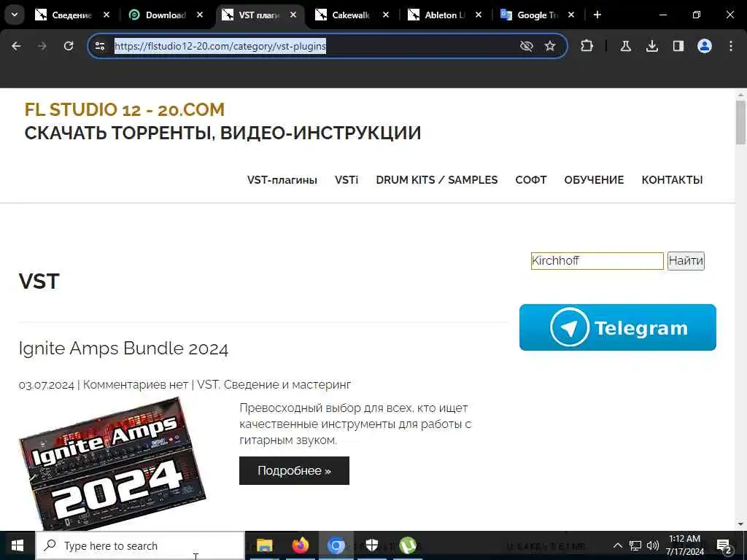
Task: Open the VST-плагины menu item
Action: click(x=282, y=180)
